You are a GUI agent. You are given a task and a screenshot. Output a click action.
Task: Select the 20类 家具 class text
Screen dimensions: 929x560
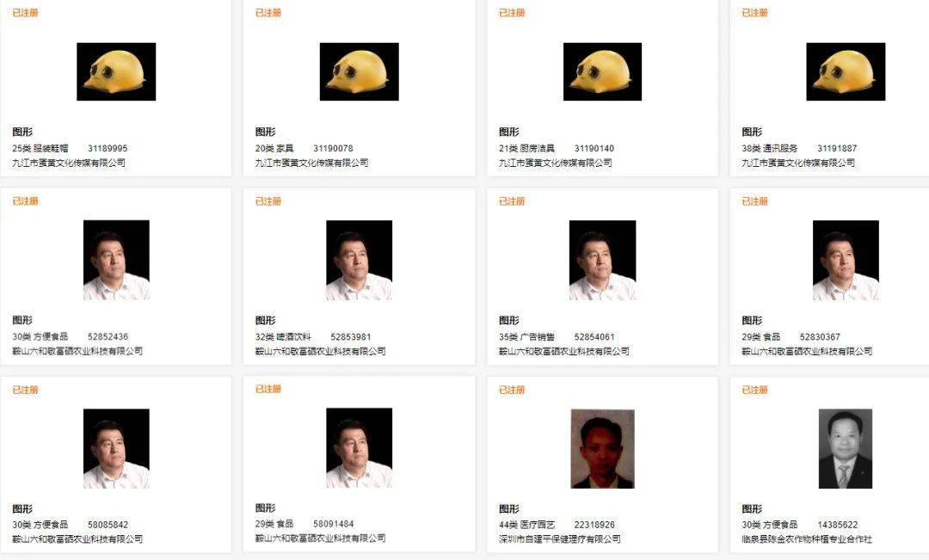point(274,148)
